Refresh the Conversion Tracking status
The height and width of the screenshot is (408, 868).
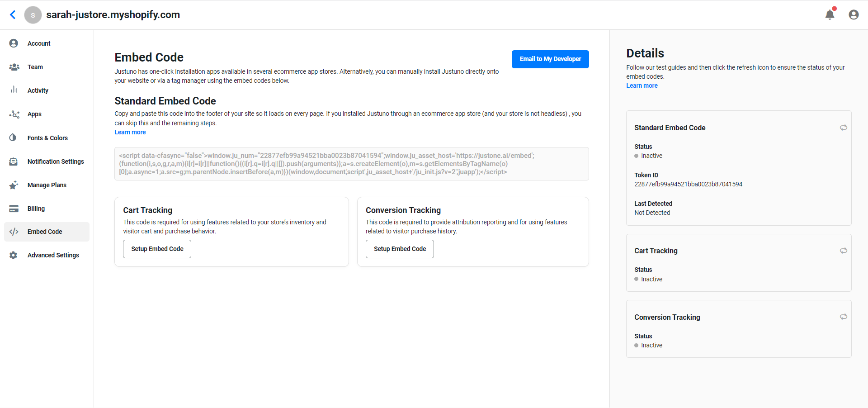pyautogui.click(x=843, y=317)
